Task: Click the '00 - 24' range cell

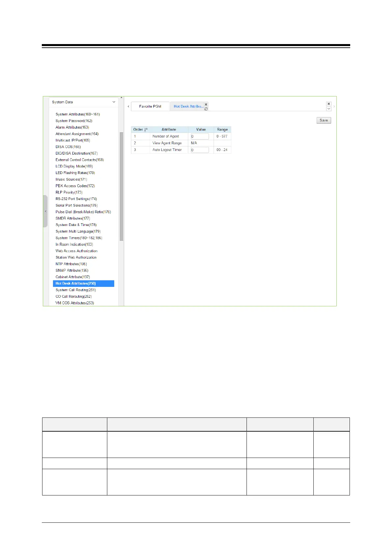Action: pyautogui.click(x=222, y=150)
